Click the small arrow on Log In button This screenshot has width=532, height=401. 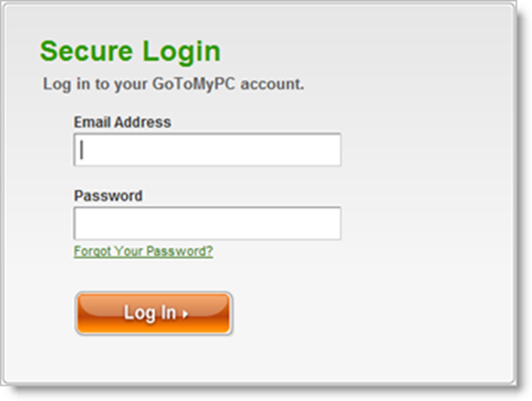pyautogui.click(x=185, y=315)
